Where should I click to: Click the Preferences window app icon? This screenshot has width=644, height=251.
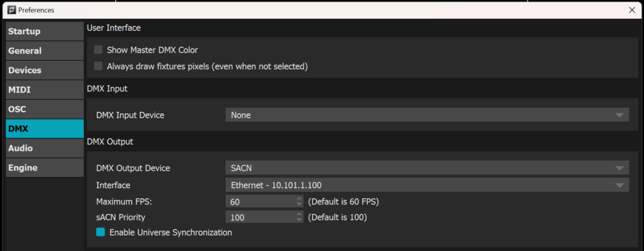pyautogui.click(x=11, y=10)
